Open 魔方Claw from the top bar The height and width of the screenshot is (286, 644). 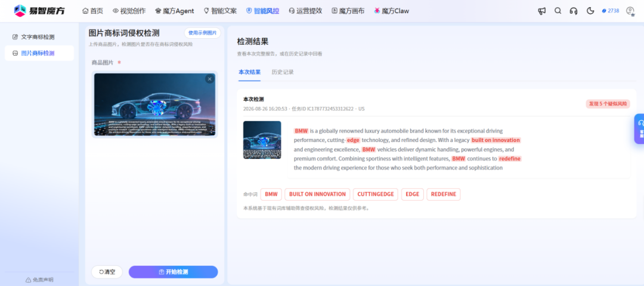391,11
